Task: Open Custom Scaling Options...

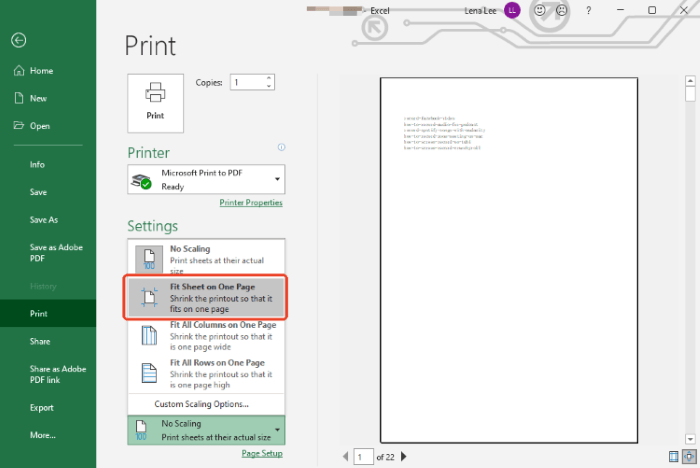Action: (201, 404)
